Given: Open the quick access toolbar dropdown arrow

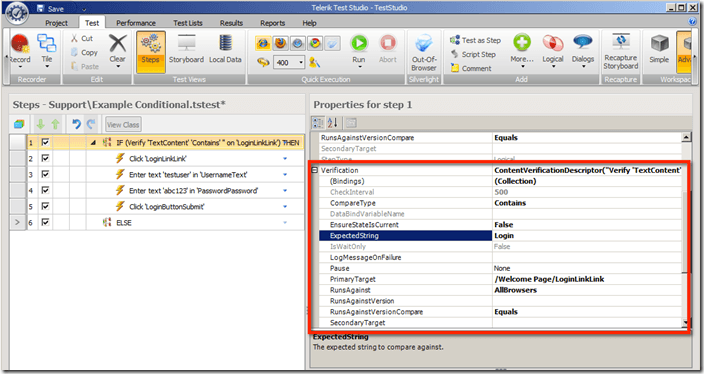Looking at the screenshot, I should click(84, 9).
